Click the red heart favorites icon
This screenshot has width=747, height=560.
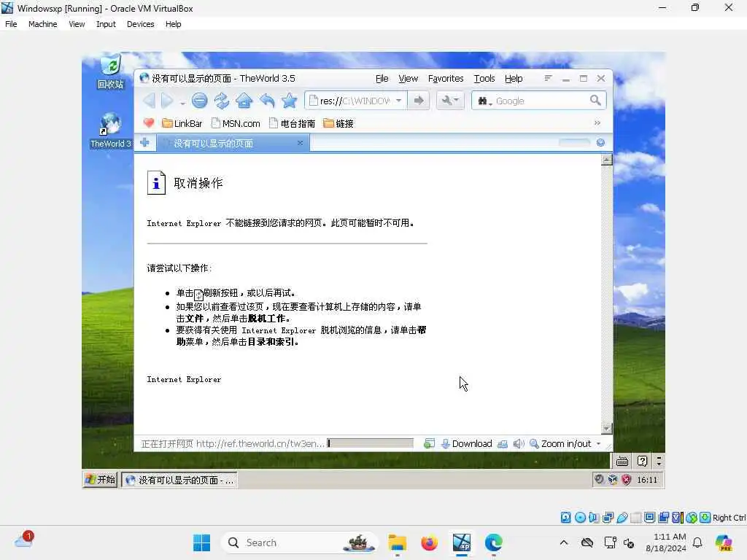(149, 123)
